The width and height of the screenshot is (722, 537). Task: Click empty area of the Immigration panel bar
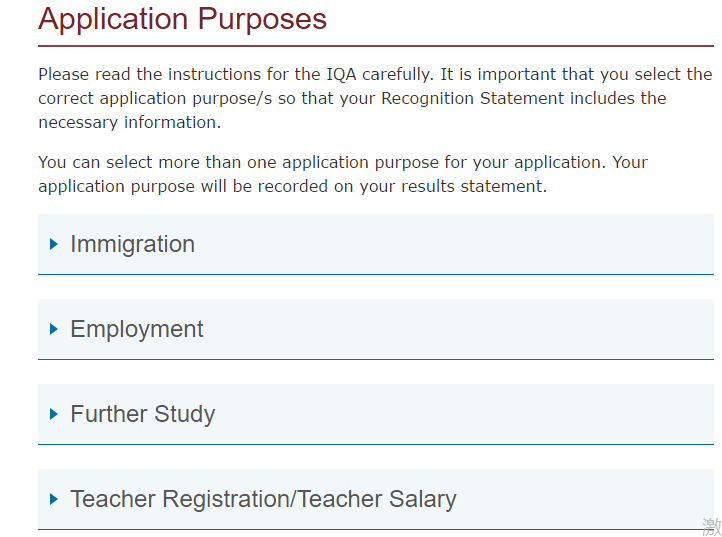(x=454, y=244)
